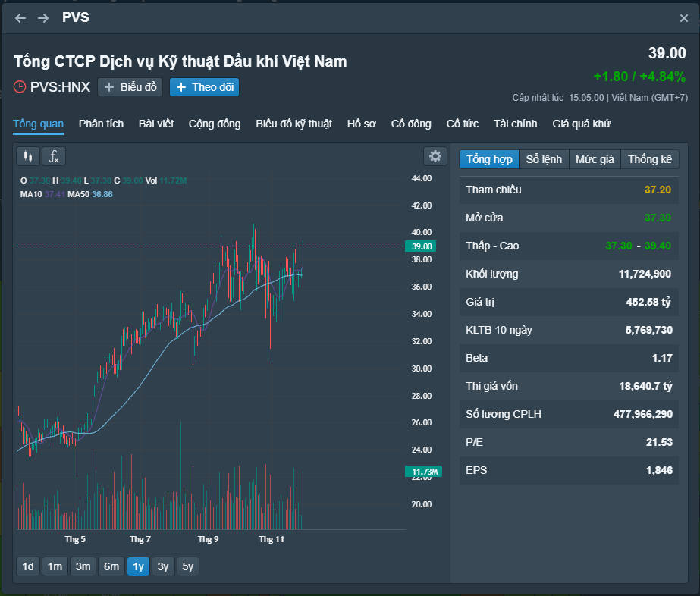
Task: Click the company name heading
Action: (x=180, y=61)
